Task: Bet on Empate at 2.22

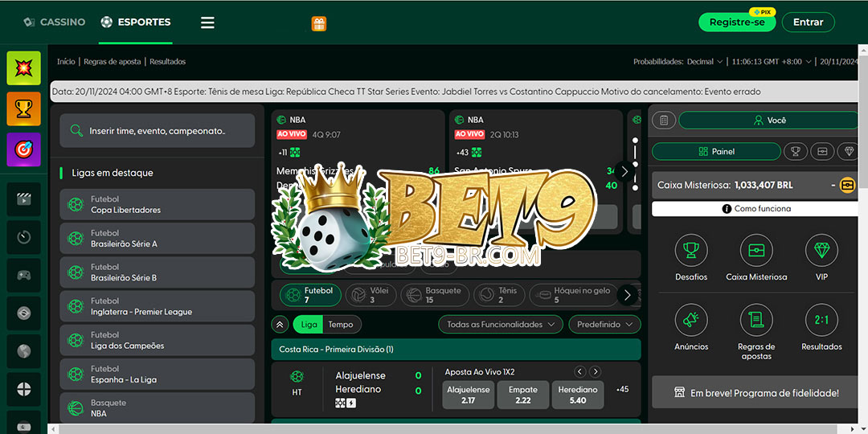Action: pyautogui.click(x=523, y=395)
